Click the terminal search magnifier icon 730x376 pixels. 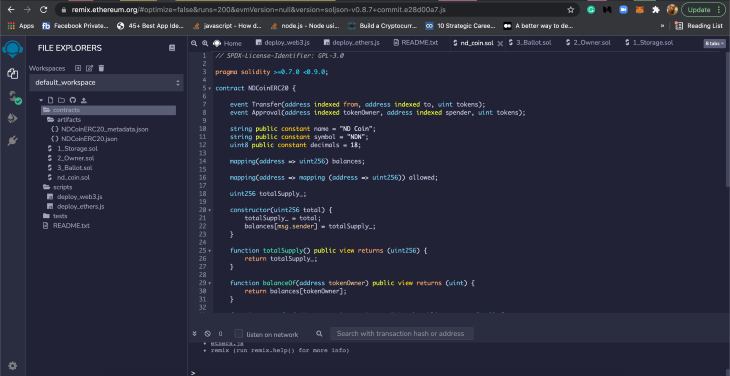(319, 334)
